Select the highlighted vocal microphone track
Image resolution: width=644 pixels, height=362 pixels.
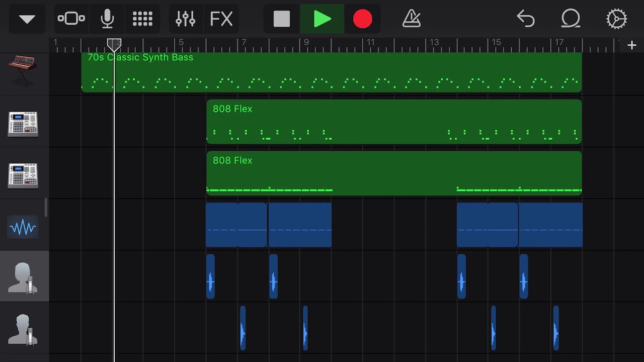[x=24, y=277]
